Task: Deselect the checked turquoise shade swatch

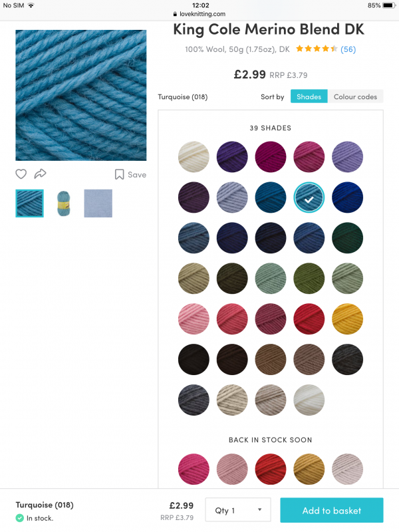Action: point(309,196)
